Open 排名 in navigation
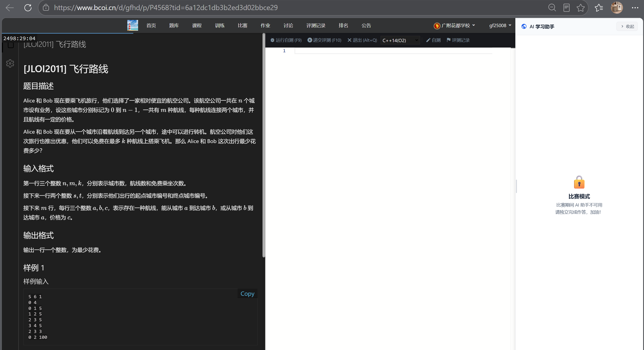The width and height of the screenshot is (644, 350). coord(343,26)
